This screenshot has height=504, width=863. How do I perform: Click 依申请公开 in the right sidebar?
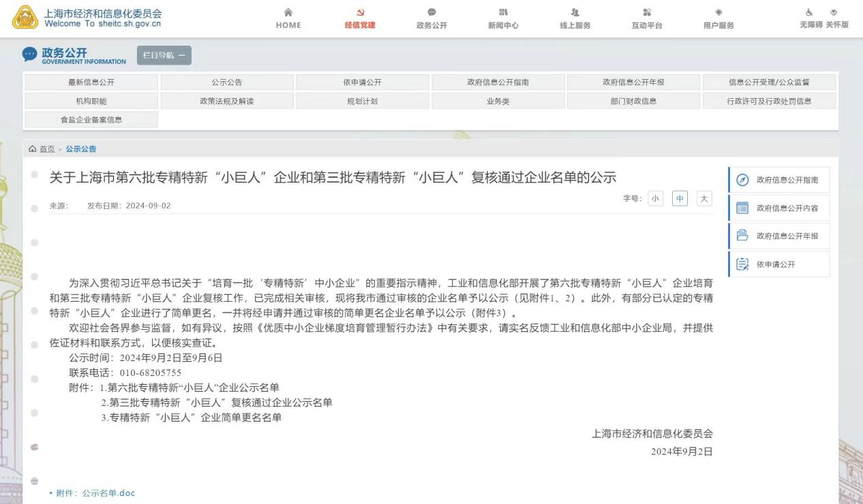pos(775,264)
